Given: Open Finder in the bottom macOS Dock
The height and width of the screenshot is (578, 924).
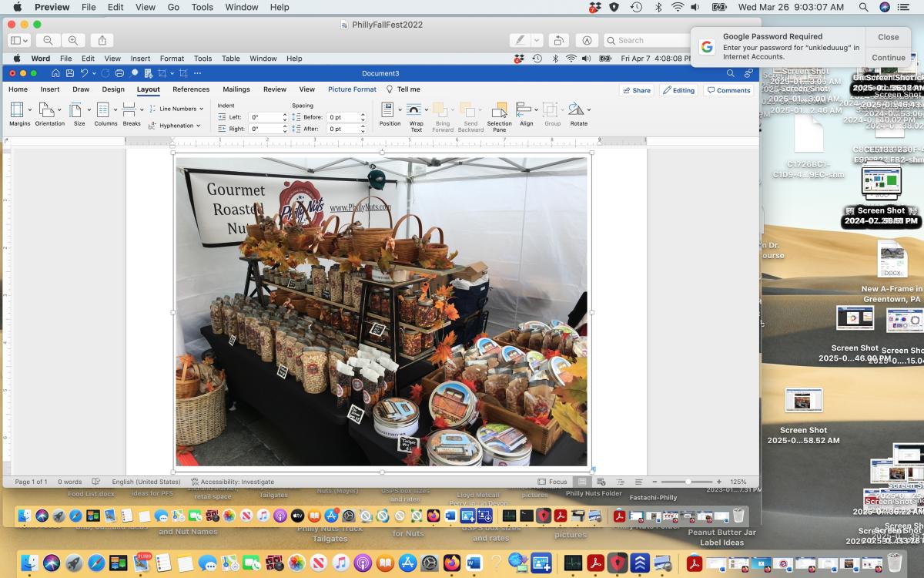Looking at the screenshot, I should [x=29, y=563].
